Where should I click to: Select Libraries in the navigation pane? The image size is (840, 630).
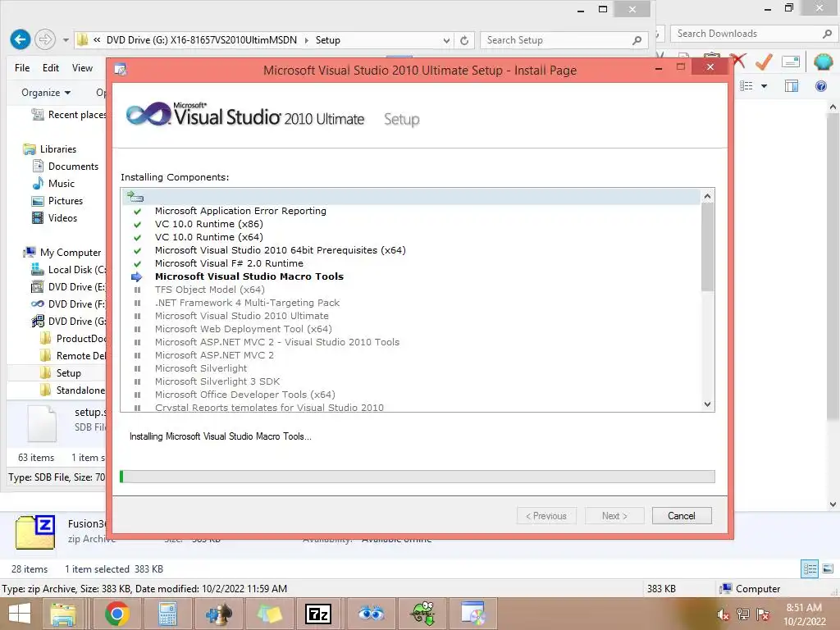[50, 149]
